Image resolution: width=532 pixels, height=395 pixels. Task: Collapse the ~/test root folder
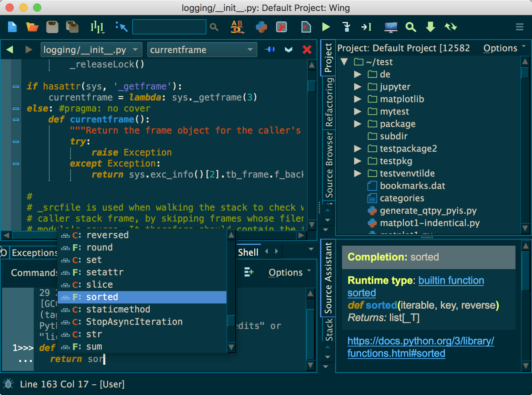(344, 62)
